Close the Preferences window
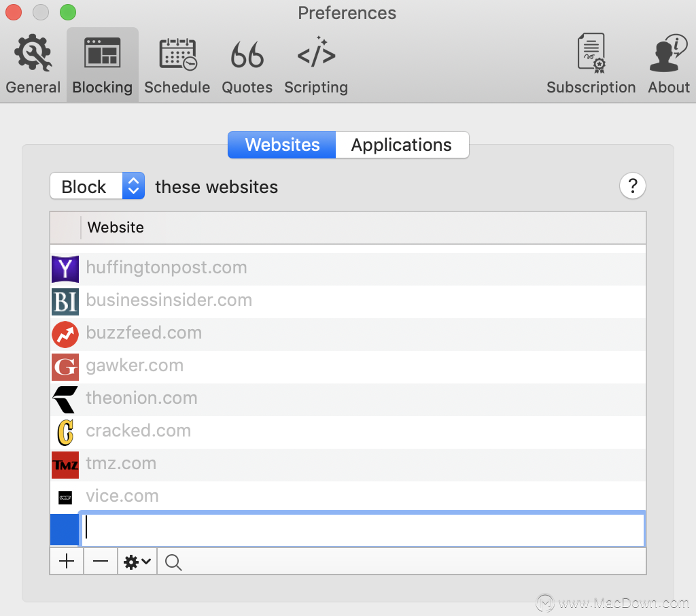 coord(14,12)
